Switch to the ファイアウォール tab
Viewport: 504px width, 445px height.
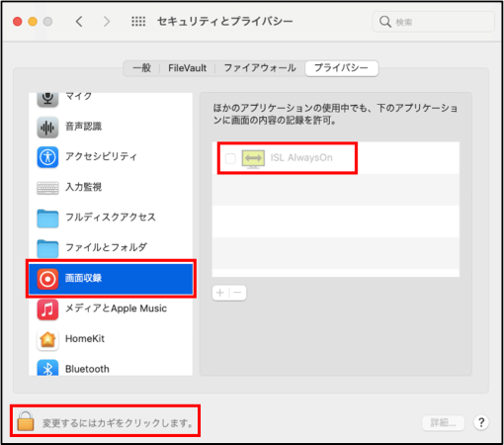click(260, 68)
